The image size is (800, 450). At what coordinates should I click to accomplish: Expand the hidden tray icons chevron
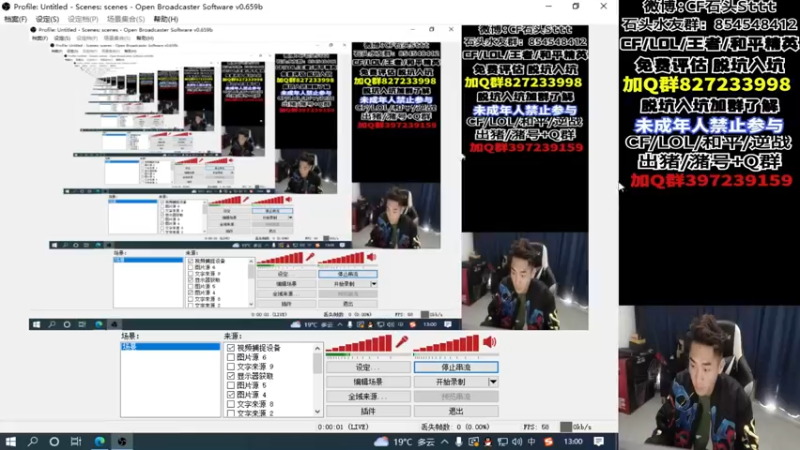click(x=444, y=441)
